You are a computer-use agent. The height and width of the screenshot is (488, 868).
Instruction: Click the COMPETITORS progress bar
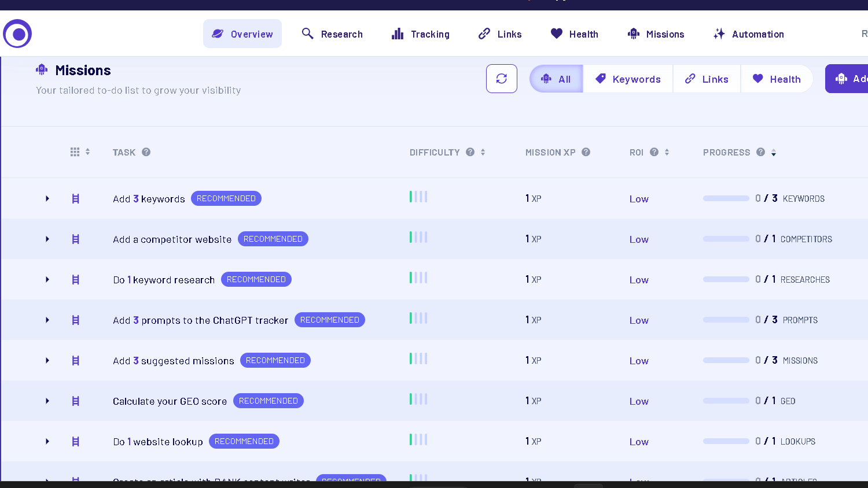pyautogui.click(x=726, y=239)
